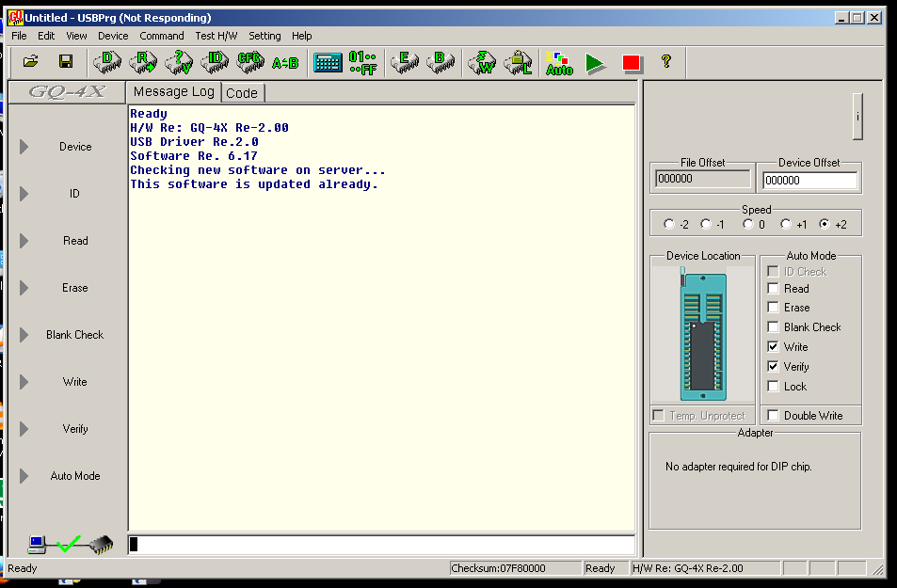897x588 pixels.
Task: Click the Write sidebar label
Action: tap(75, 382)
